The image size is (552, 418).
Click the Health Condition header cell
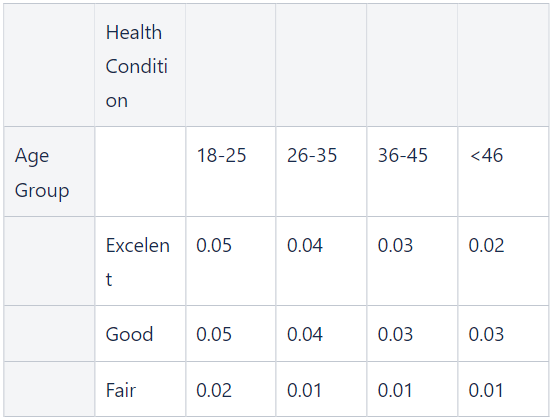pyautogui.click(x=140, y=65)
